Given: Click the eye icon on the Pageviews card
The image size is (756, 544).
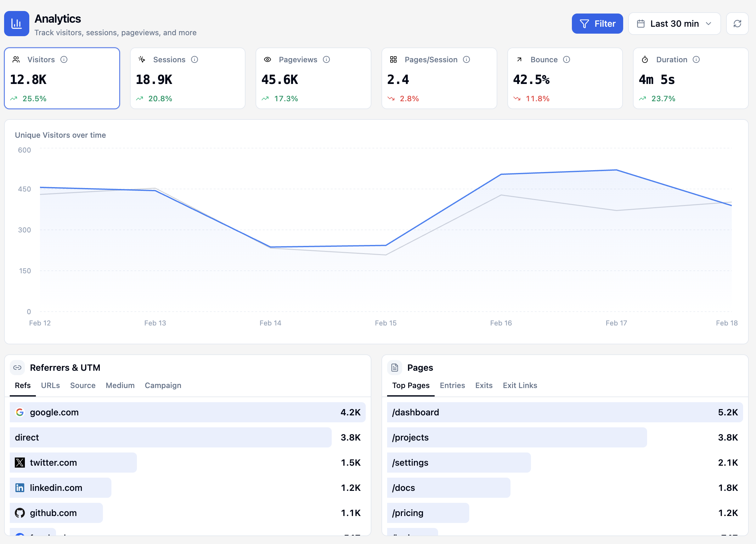Looking at the screenshot, I should pyautogui.click(x=267, y=60).
